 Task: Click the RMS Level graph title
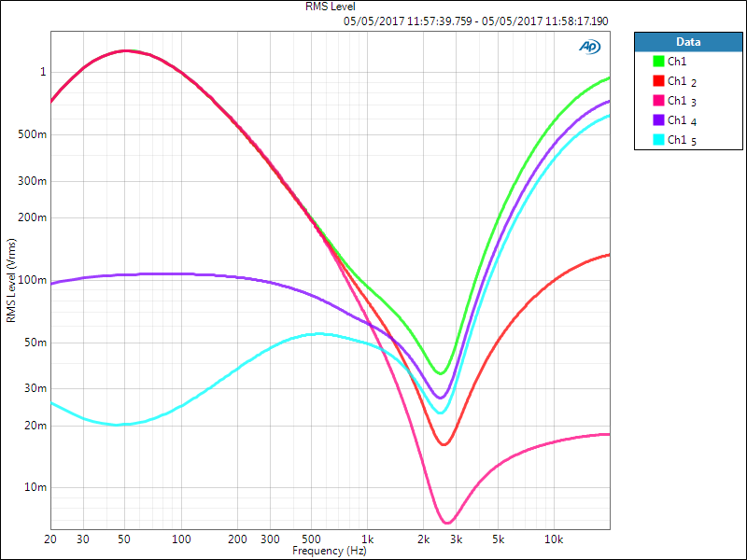[331, 7]
